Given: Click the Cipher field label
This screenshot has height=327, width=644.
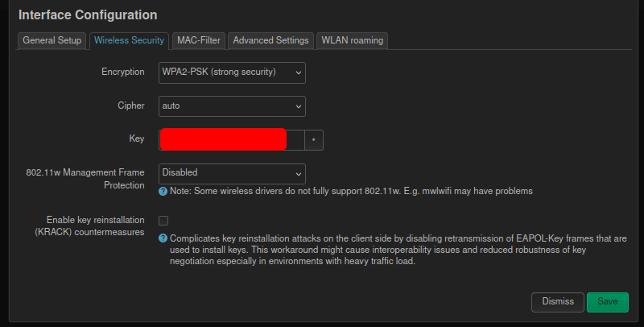Looking at the screenshot, I should coord(131,106).
